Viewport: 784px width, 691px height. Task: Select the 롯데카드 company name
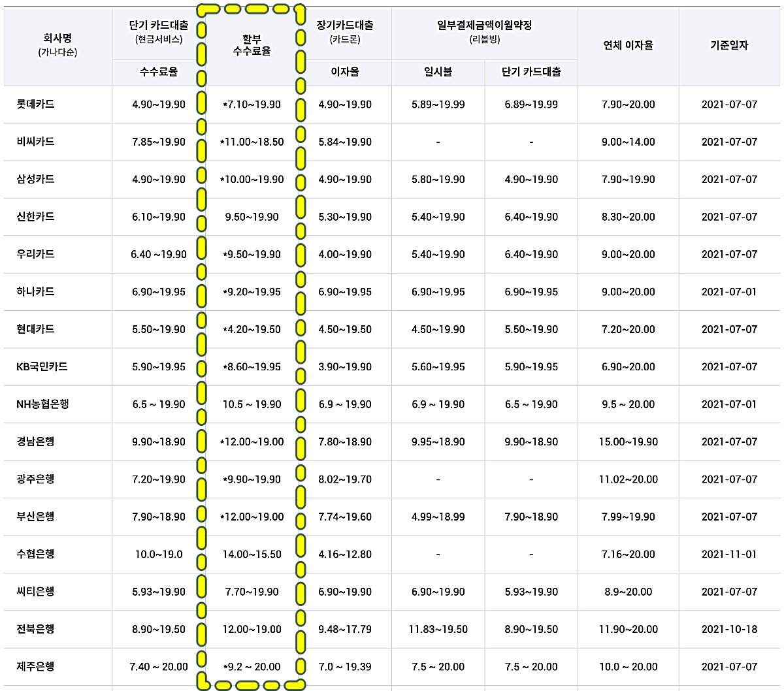click(35, 104)
